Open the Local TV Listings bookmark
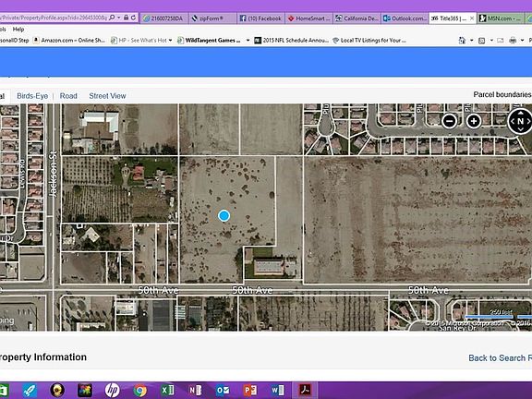Image resolution: width=532 pixels, height=399 pixels. (x=369, y=40)
